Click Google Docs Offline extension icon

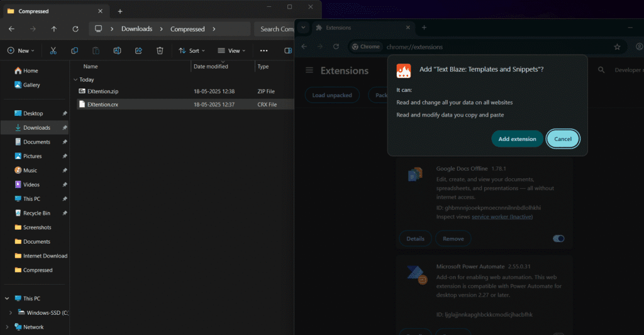pyautogui.click(x=415, y=174)
